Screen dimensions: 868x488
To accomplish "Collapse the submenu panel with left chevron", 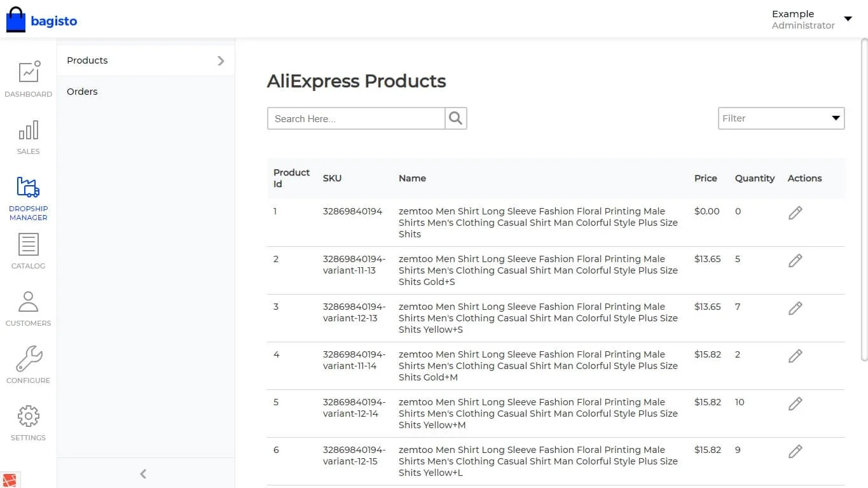I will click(143, 473).
